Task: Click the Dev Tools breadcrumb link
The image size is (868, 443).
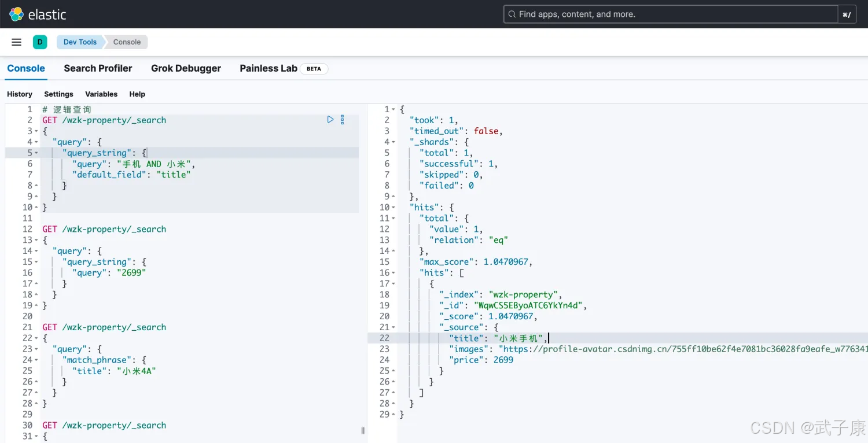Action: pos(80,42)
